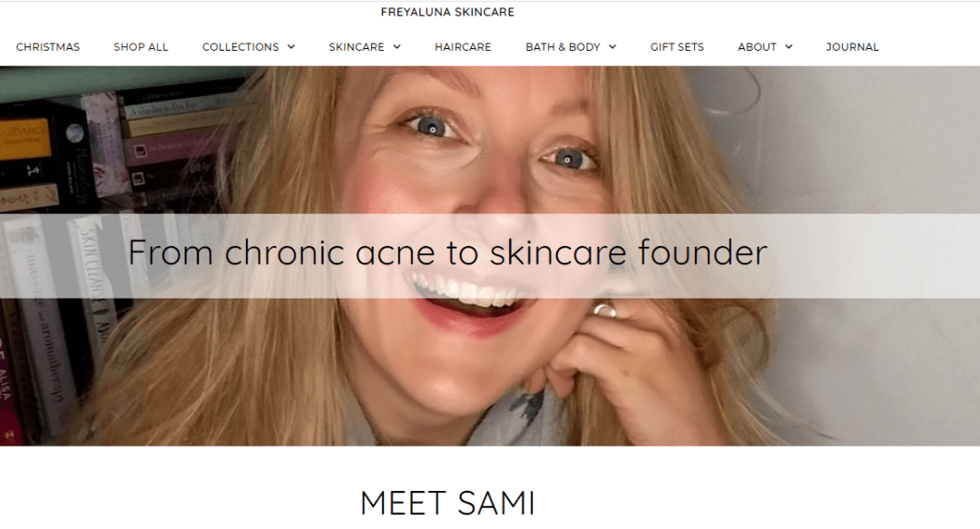
Task: Visit the Journal link
Action: pyautogui.click(x=852, y=47)
